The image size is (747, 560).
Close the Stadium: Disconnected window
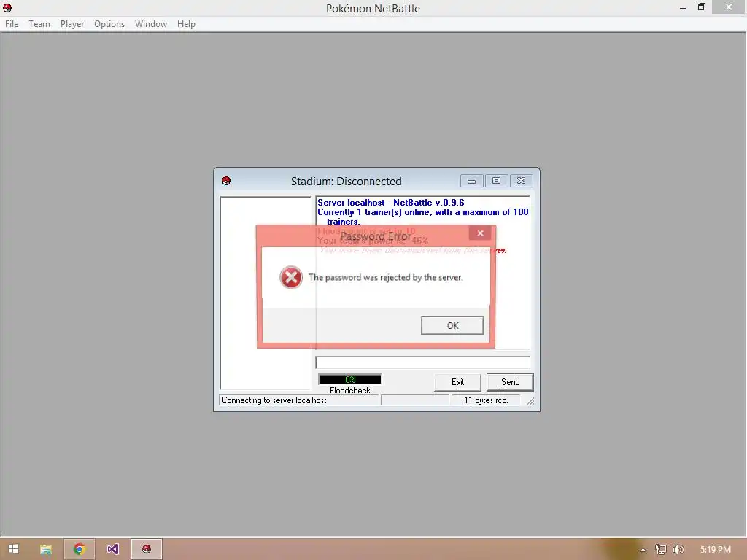point(521,181)
